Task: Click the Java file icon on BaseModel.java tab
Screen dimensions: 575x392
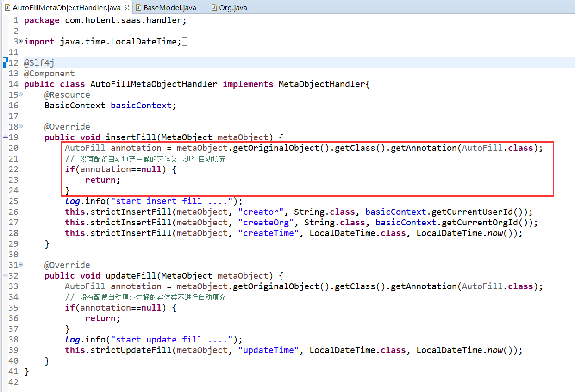Action: click(138, 8)
